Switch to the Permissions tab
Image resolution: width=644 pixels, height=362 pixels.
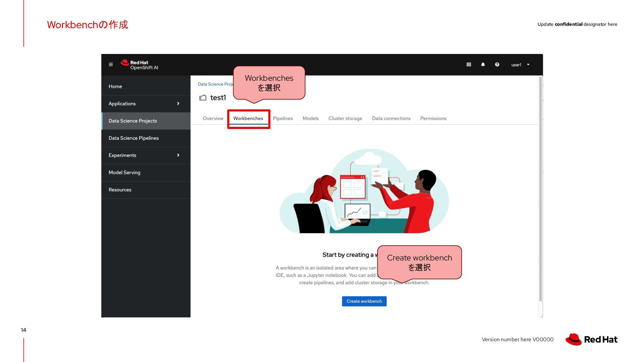pos(433,118)
